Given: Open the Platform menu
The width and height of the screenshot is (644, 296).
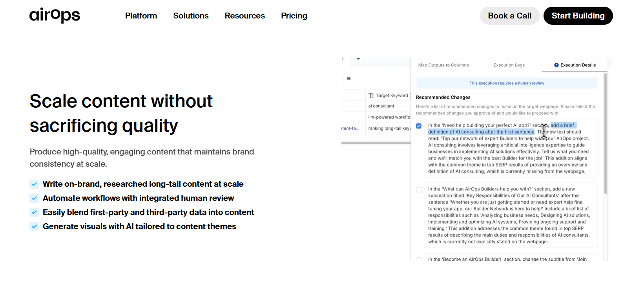Looking at the screenshot, I should (141, 16).
